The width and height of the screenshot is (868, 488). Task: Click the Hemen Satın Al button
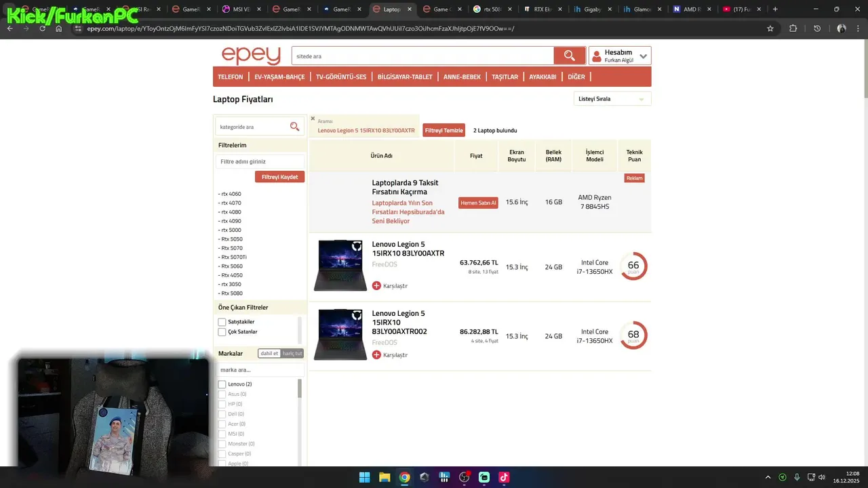pos(478,203)
